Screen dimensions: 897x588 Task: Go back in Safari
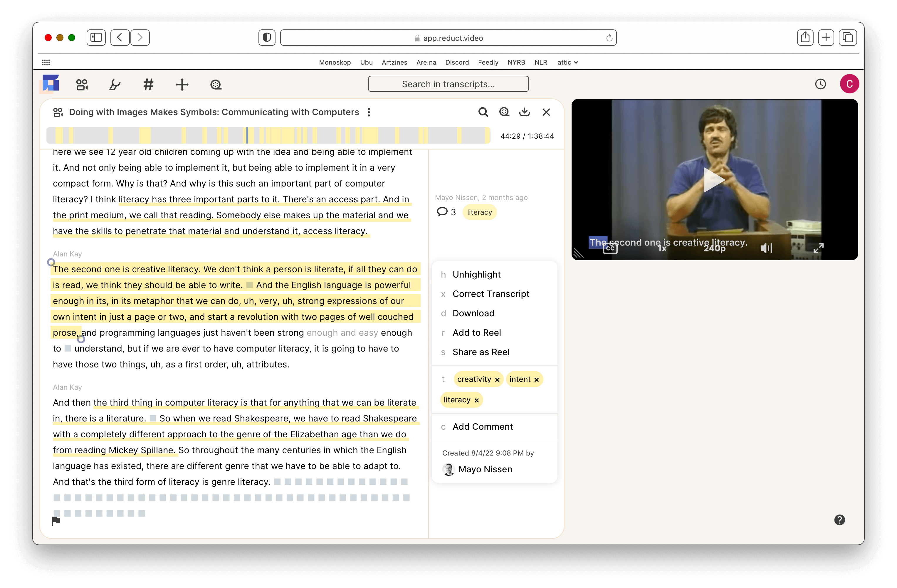point(120,37)
